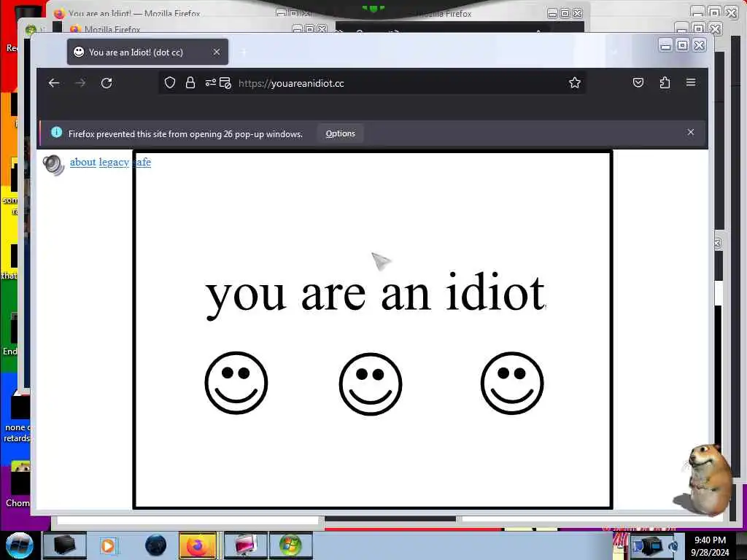
Task: Click the speaker icon on the web page
Action: [x=53, y=165]
